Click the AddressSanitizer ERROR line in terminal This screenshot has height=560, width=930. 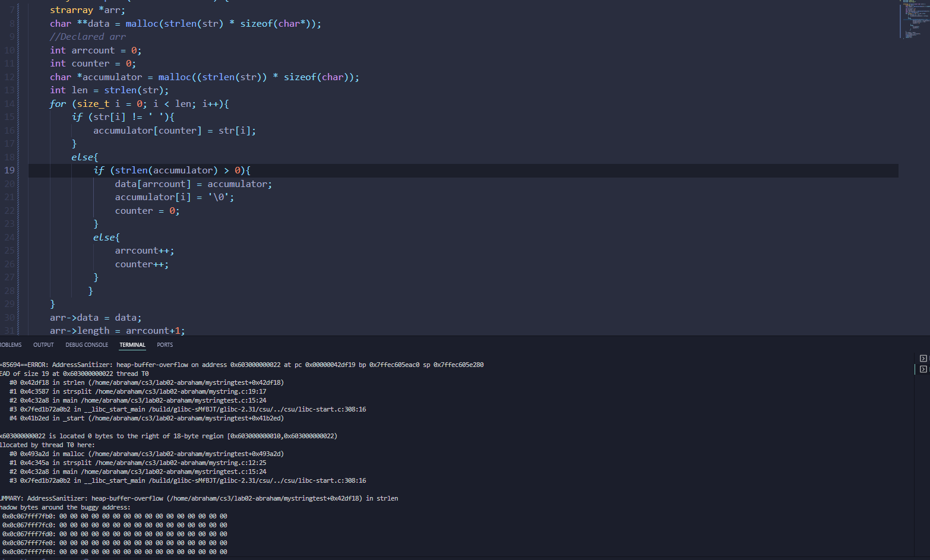[238, 365]
